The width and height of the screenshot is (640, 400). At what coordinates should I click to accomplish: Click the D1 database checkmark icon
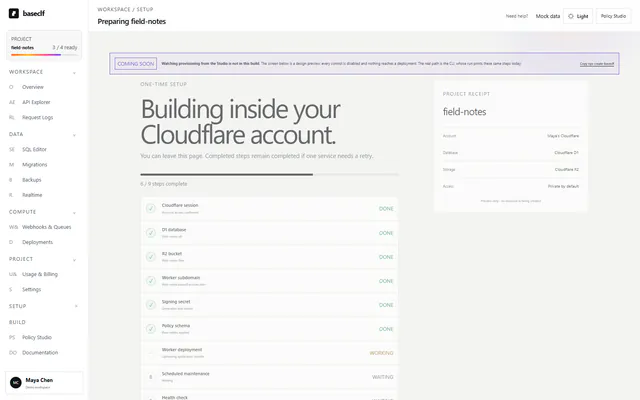coord(151,233)
